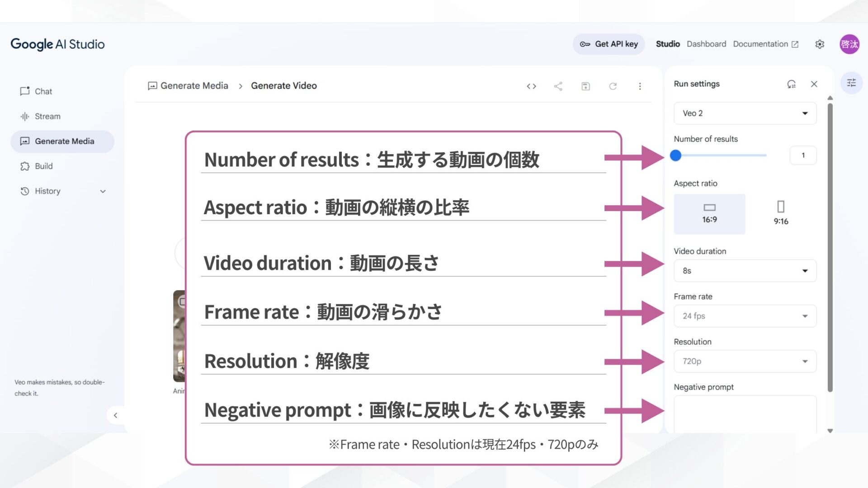This screenshot has height=488, width=868.
Task: Open Stream in the sidebar
Action: point(62,116)
